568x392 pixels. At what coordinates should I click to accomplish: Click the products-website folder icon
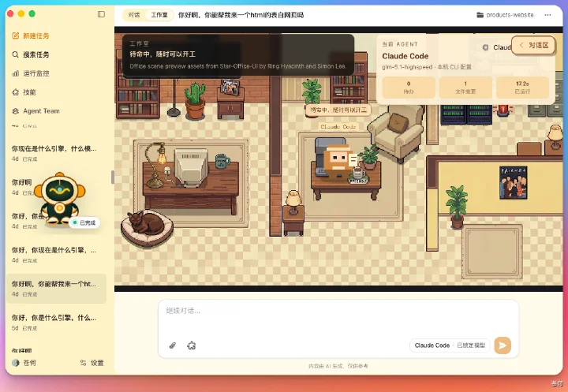click(x=480, y=15)
